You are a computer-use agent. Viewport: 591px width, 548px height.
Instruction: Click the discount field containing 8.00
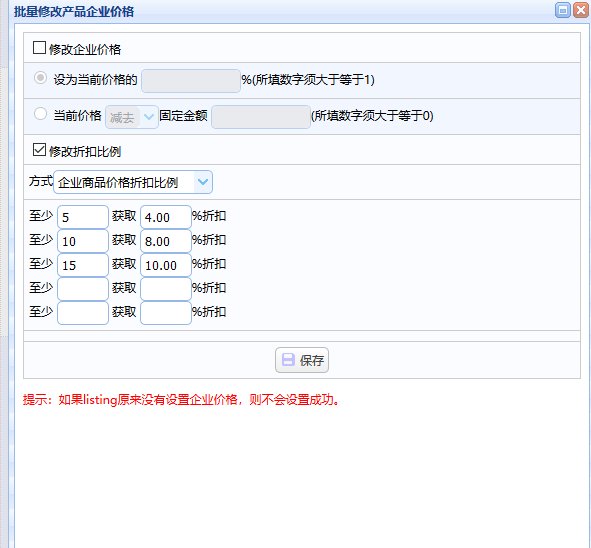pos(166,241)
